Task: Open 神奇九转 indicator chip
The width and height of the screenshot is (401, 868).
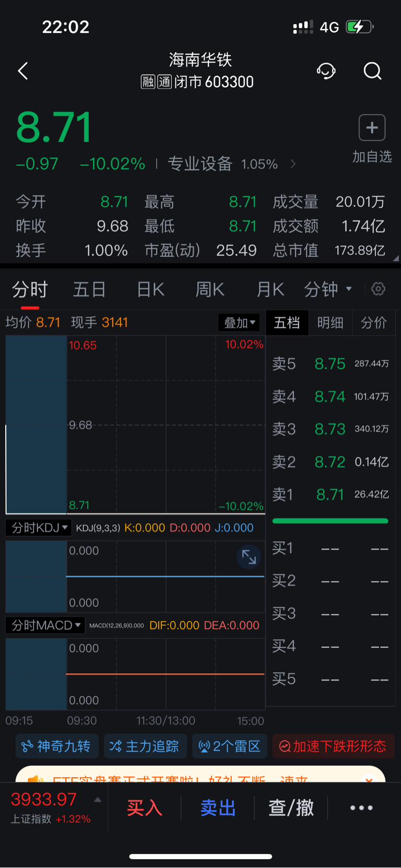Action: [x=56, y=746]
